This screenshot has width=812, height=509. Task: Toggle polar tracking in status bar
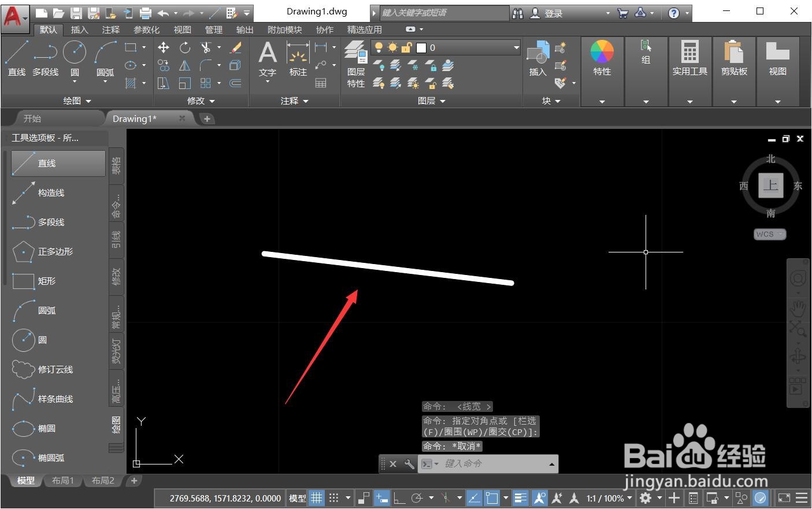(417, 497)
